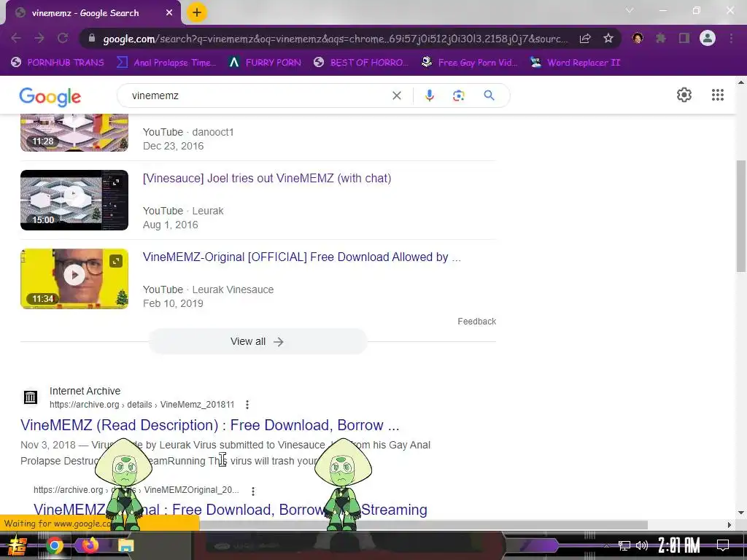Open VineMEMZ (Read Description) archive result
This screenshot has width=747, height=560.
click(209, 425)
